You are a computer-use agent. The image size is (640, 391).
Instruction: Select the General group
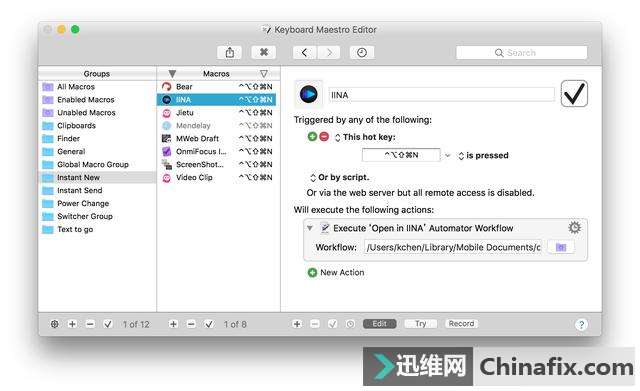point(97,151)
